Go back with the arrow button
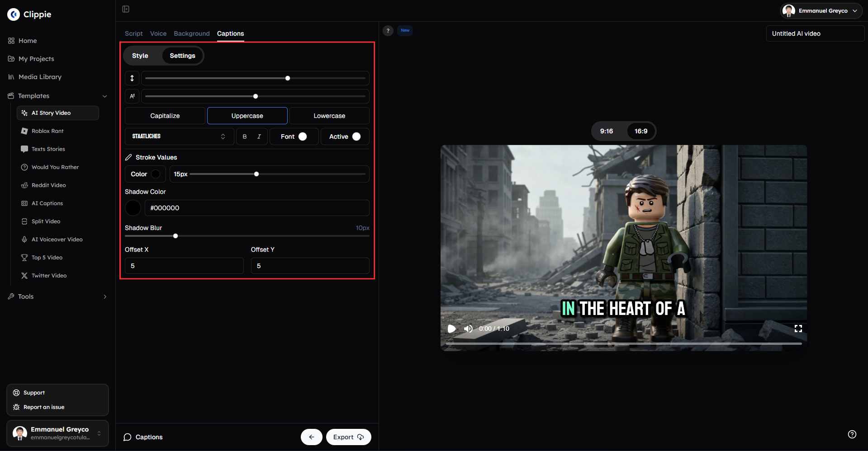The width and height of the screenshot is (868, 451). pos(312,437)
